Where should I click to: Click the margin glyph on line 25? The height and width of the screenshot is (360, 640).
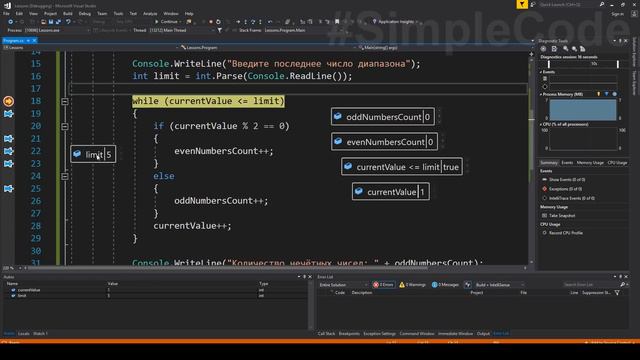pyautogui.click(x=8, y=189)
